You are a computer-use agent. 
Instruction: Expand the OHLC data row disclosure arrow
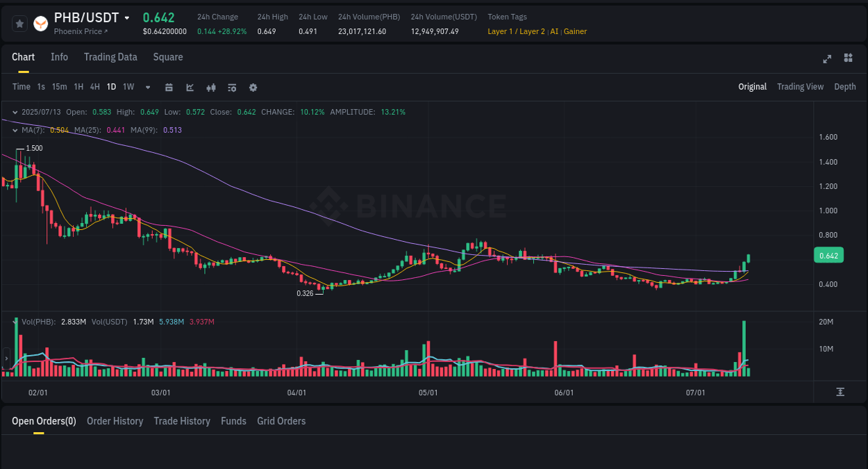14,111
